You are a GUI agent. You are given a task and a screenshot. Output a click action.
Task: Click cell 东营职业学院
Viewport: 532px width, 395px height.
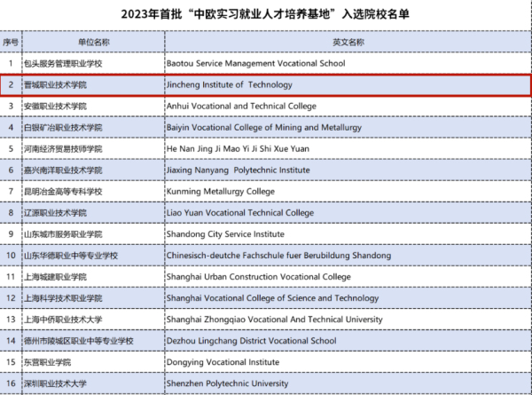(94, 362)
